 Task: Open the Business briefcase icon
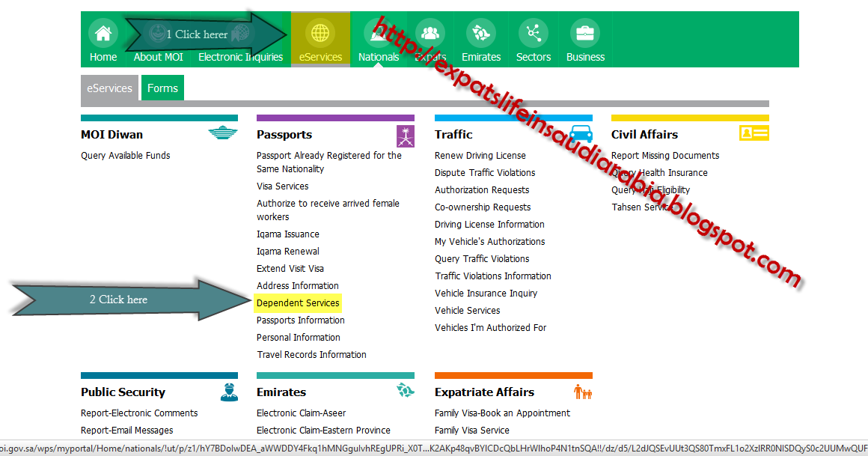(585, 33)
